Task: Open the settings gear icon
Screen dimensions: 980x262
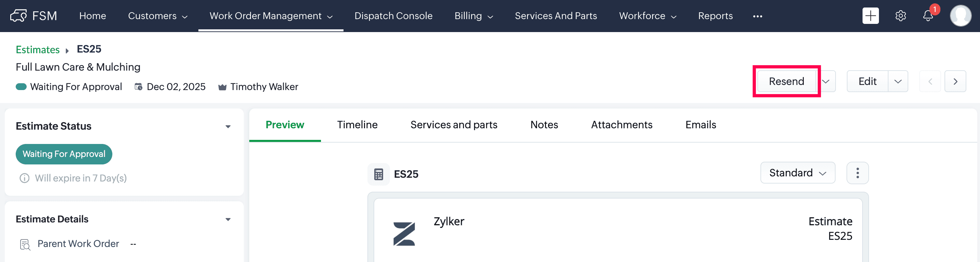Action: (900, 16)
